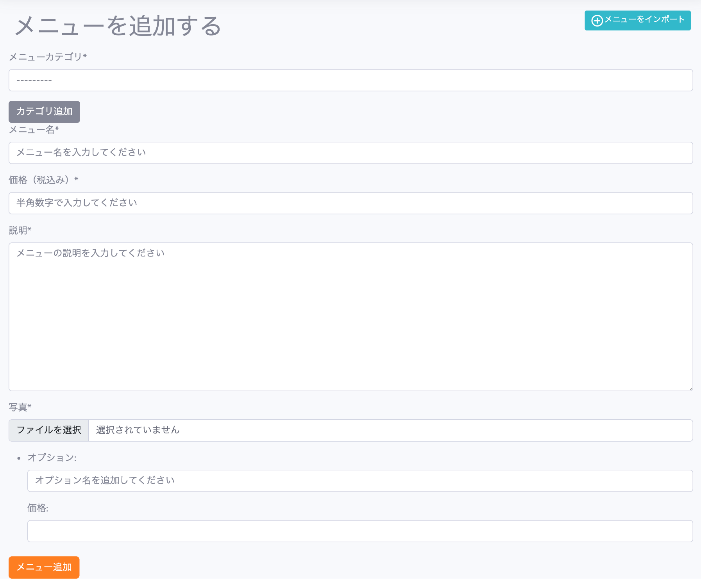Click the オプション: label

pos(52,458)
